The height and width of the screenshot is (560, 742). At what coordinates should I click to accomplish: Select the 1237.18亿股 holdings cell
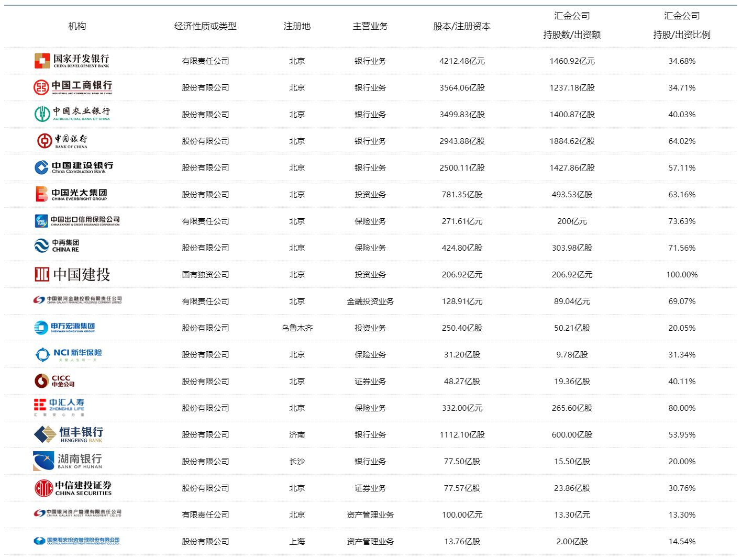[572, 88]
